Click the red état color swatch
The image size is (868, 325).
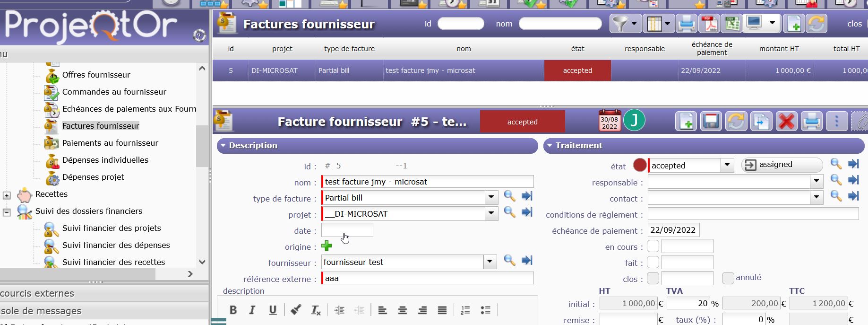[640, 165]
